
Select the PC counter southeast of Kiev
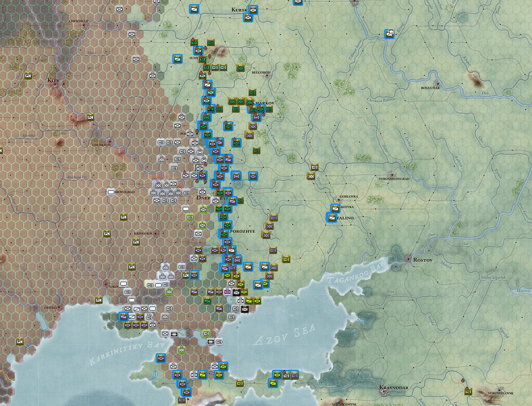tap(91, 118)
